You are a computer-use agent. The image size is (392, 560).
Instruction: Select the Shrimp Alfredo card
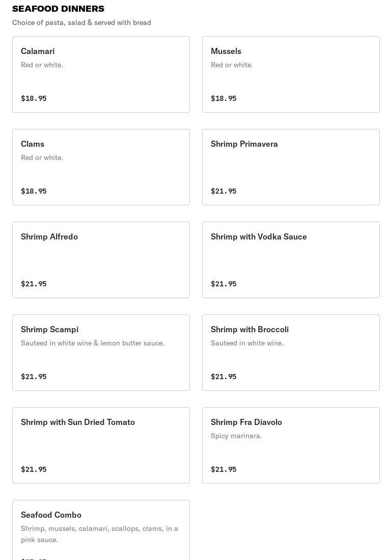[101, 260]
